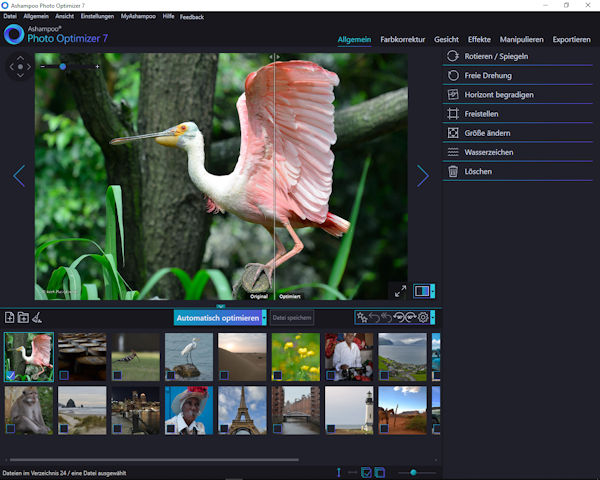This screenshot has width=600, height=480.
Task: Switch to the Exportieren tab
Action: click(571, 39)
